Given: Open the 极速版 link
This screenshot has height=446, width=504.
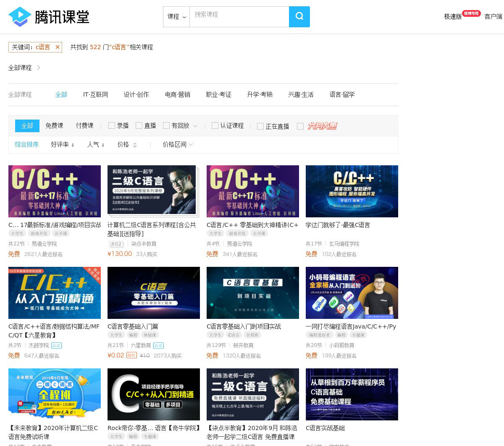Looking at the screenshot, I should pyautogui.click(x=453, y=16).
